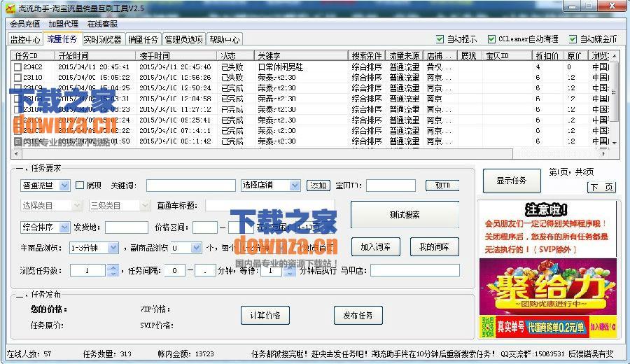Switch to the 销量任务 tab
The height and width of the screenshot is (364, 630).
click(143, 39)
